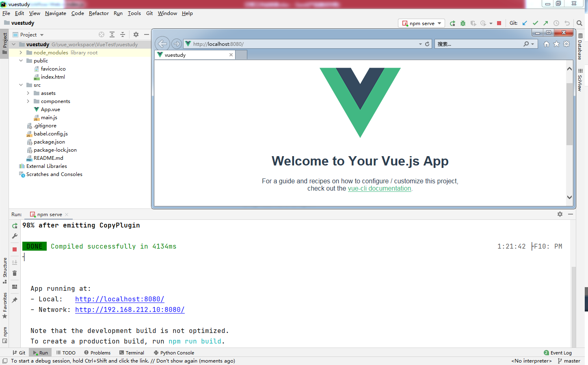Open Project panel settings gear
588x365 pixels.
136,34
